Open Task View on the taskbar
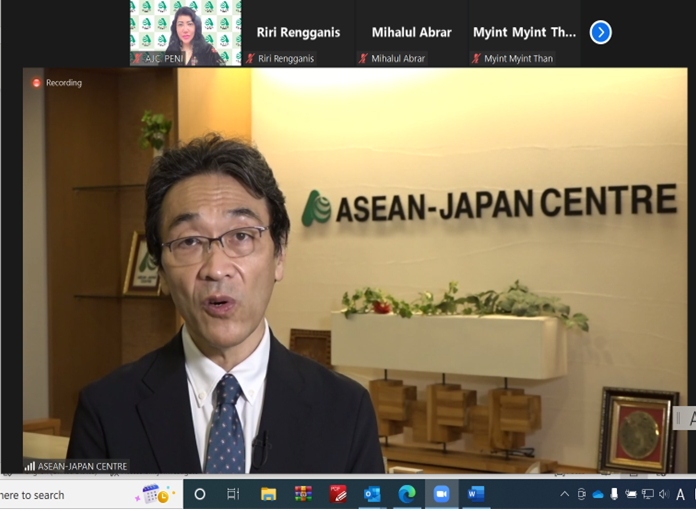Screen dimensions: 696x511 (x=233, y=494)
